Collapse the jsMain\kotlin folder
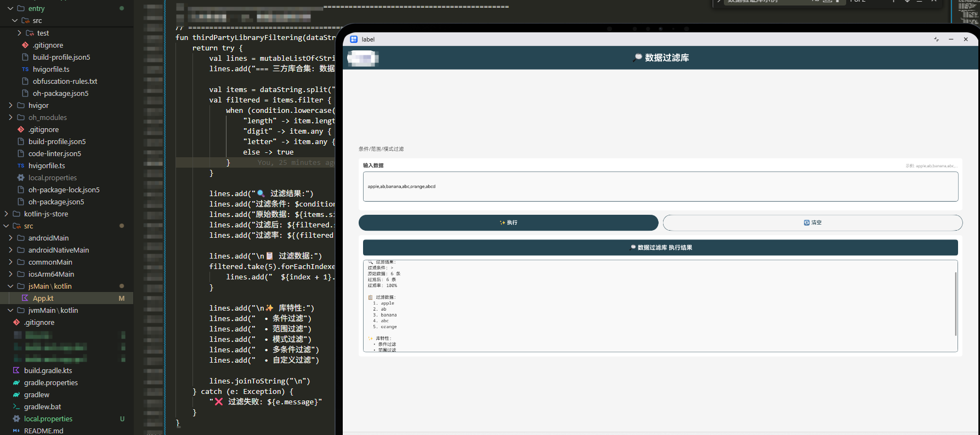The image size is (980, 435). coord(10,286)
